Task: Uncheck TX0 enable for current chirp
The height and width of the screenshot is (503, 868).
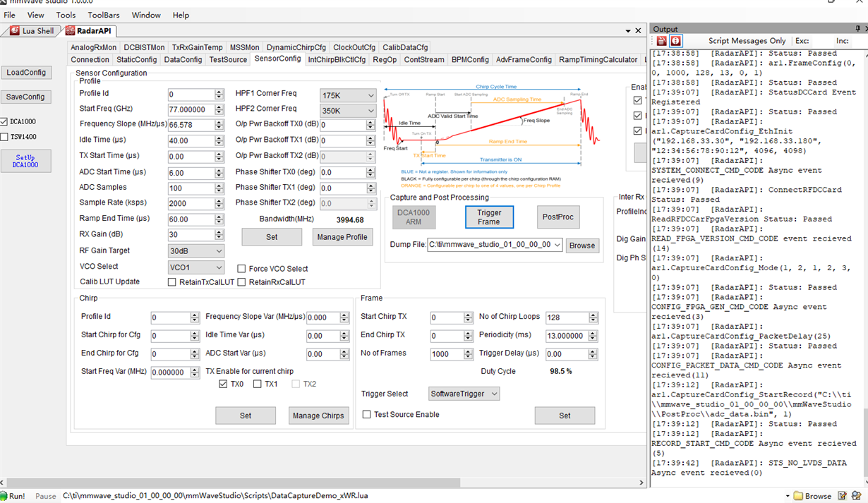Action: 223,384
